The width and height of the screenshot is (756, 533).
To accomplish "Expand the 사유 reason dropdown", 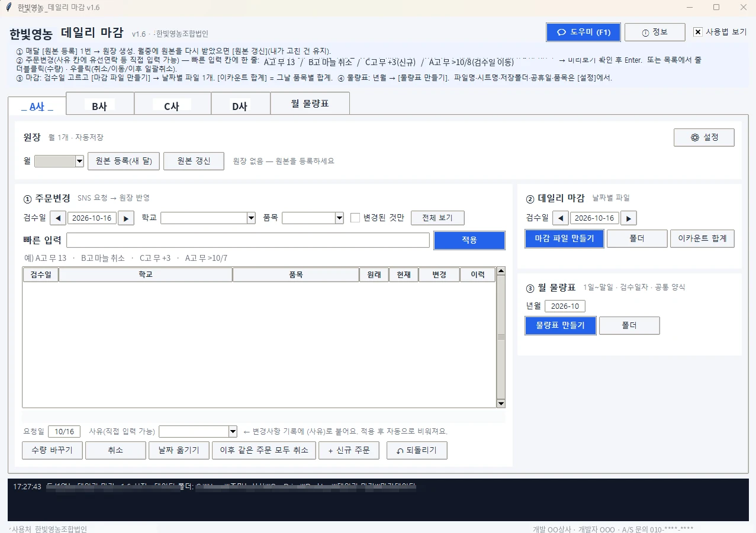I will pos(233,431).
